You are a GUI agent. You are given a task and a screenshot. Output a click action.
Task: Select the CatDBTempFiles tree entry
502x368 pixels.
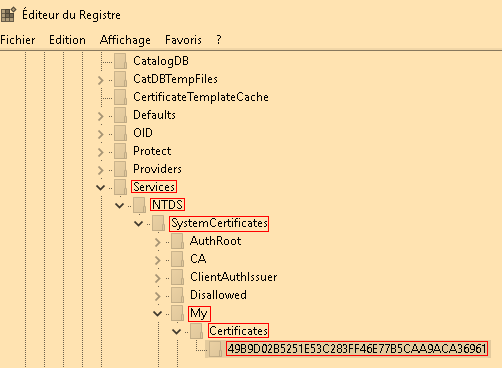175,79
